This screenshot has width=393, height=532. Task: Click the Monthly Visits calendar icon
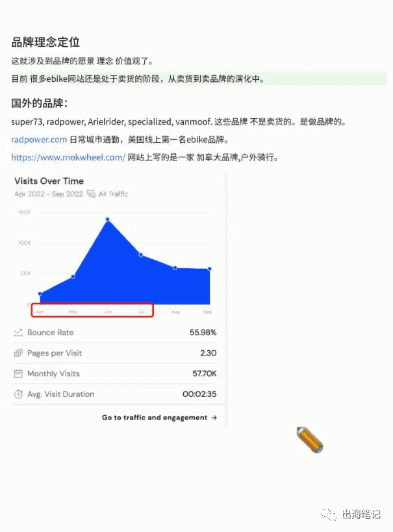click(x=18, y=374)
